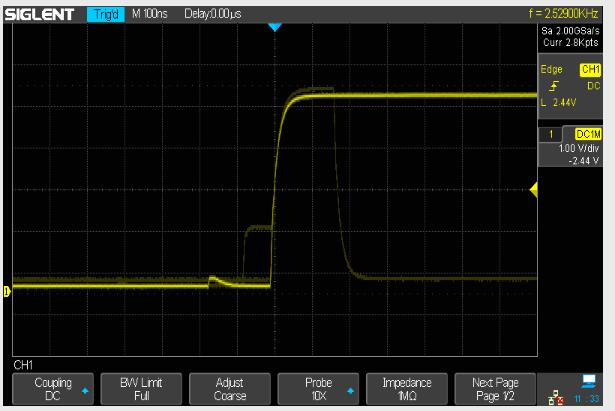The image size is (615, 411).
Task: Click the network disconnected status icon
Action: tap(556, 398)
